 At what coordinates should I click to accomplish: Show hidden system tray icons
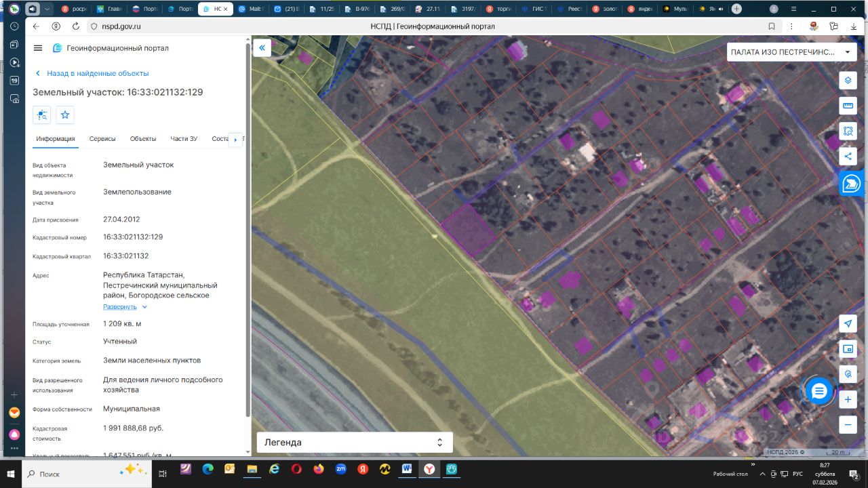pos(764,474)
